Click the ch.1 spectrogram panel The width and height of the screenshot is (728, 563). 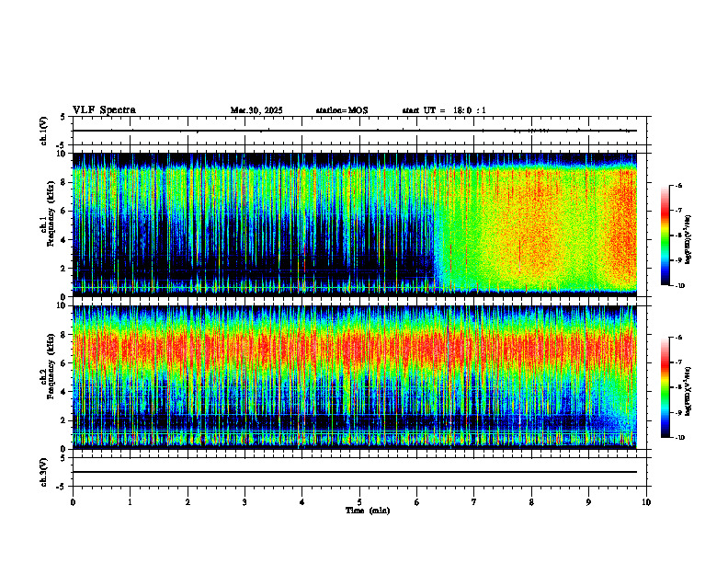pyautogui.click(x=355, y=224)
